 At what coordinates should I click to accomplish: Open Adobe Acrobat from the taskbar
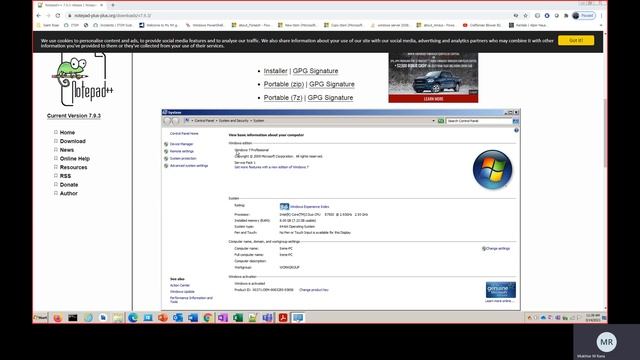(283, 318)
